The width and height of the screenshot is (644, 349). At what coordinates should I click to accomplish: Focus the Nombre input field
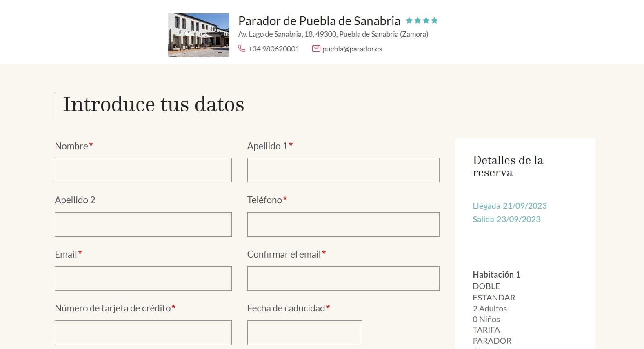tap(143, 170)
